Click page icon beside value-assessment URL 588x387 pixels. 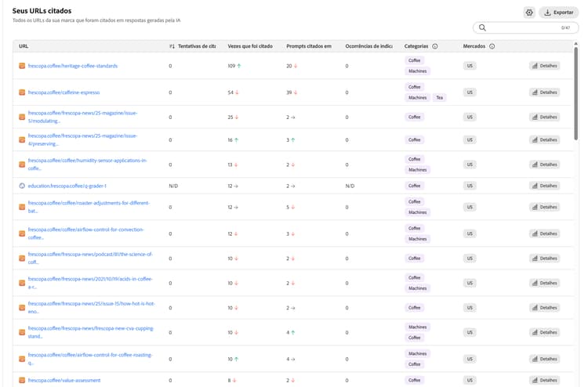tap(22, 380)
